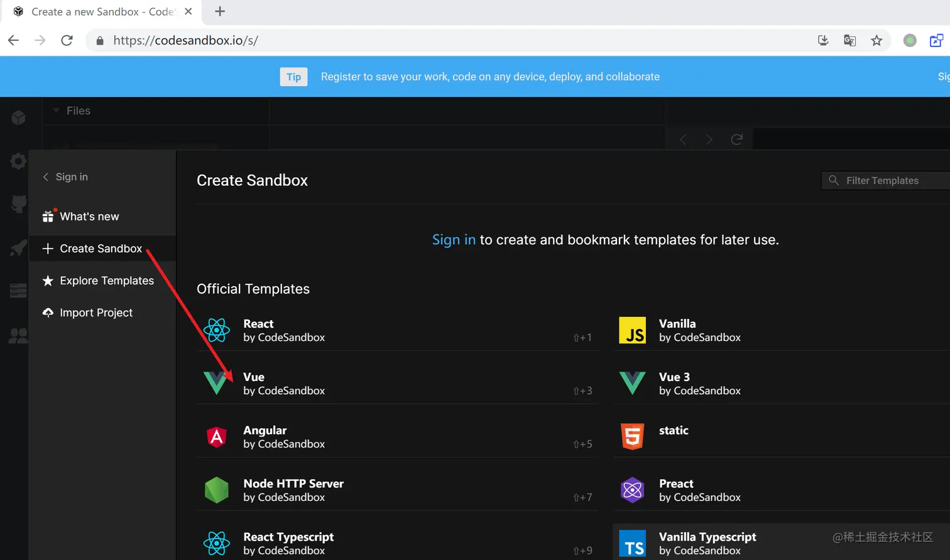Viewport: 950px width, 560px height.
Task: Select the Preact purple icon
Action: click(x=632, y=490)
